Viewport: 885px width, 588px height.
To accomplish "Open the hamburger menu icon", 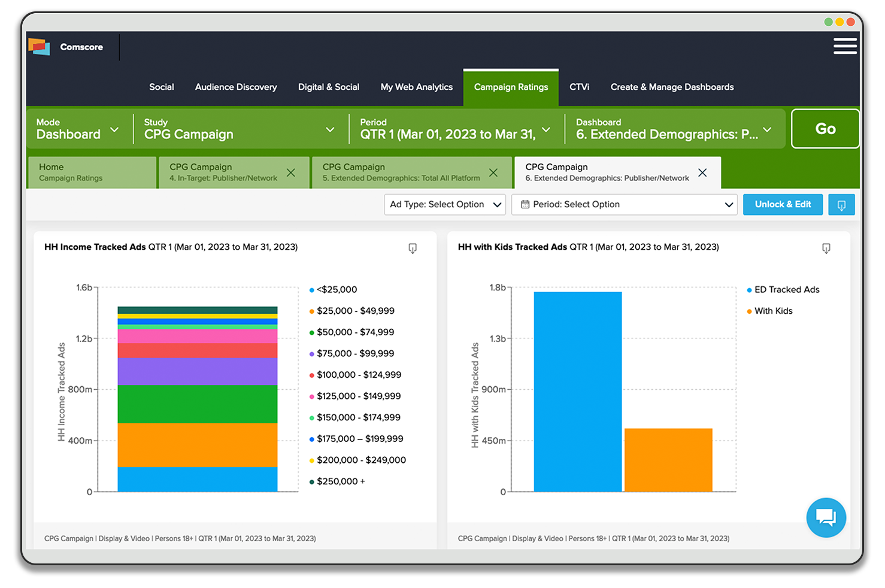I will (x=844, y=46).
